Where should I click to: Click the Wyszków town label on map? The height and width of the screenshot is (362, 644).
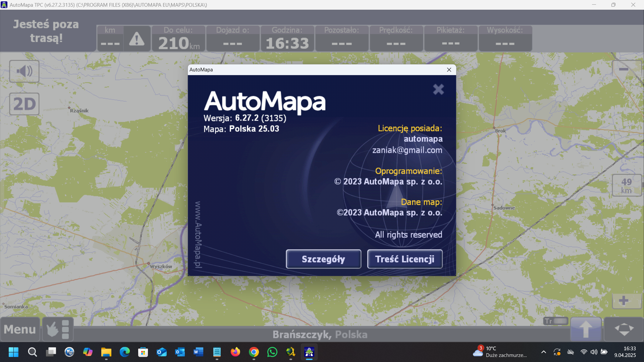coord(161,266)
